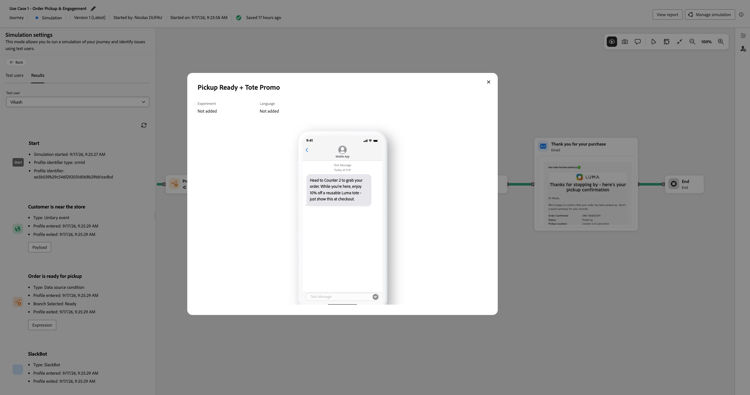Click the 'Pickup Ready + Tote Promo' dialog title

click(239, 88)
